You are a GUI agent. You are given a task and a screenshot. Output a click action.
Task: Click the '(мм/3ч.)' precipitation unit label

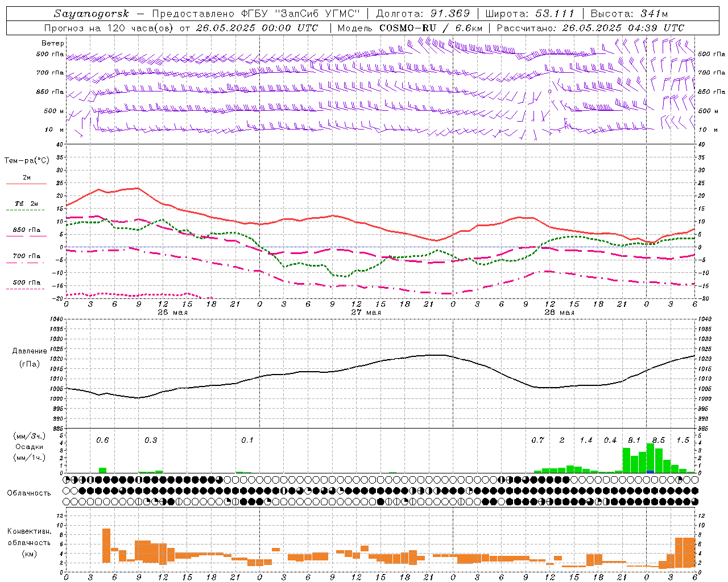tap(30, 436)
